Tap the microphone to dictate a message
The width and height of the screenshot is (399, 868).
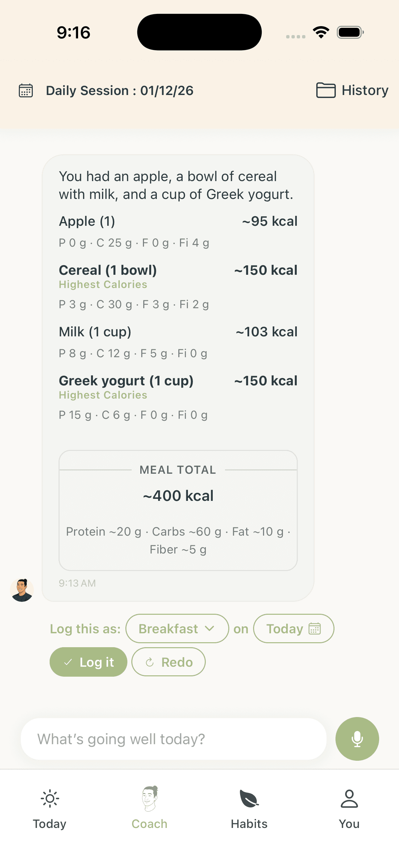click(x=357, y=739)
